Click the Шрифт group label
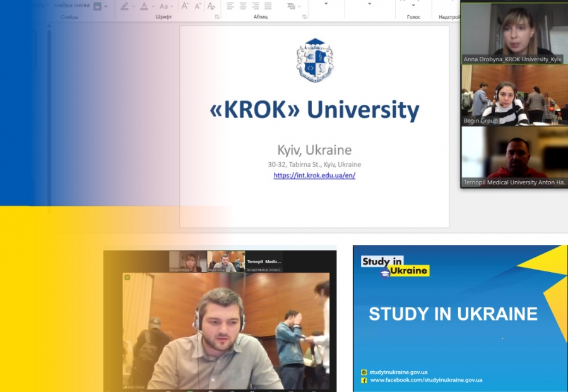This screenshot has width=568, height=392. [163, 16]
